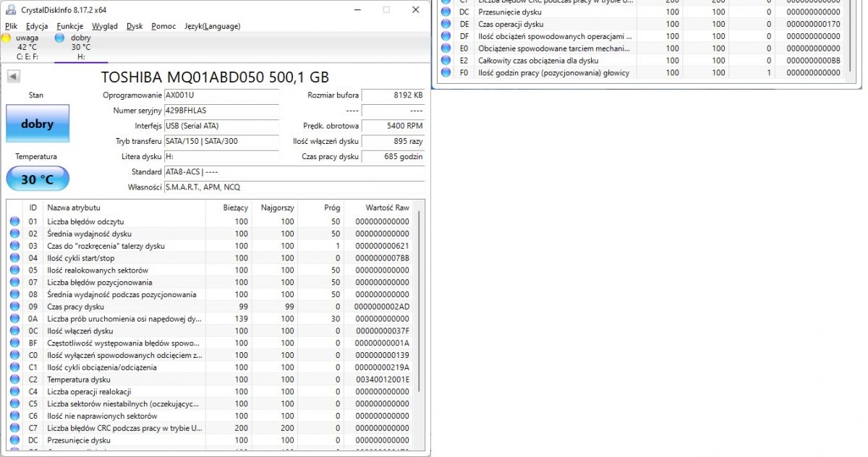Click the serial number field 429BFHLAS
868x457 pixels.
pyautogui.click(x=221, y=111)
